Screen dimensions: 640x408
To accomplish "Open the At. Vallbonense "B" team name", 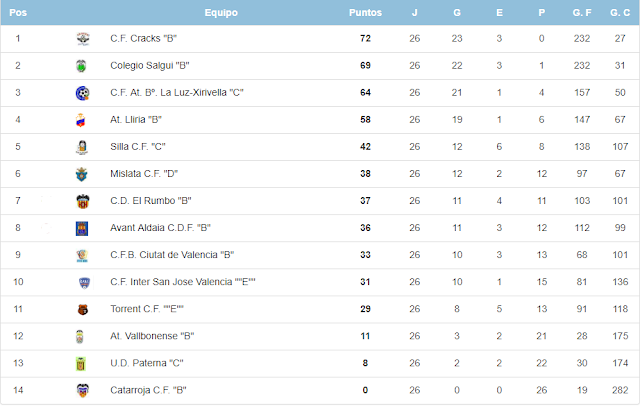I will [x=152, y=336].
